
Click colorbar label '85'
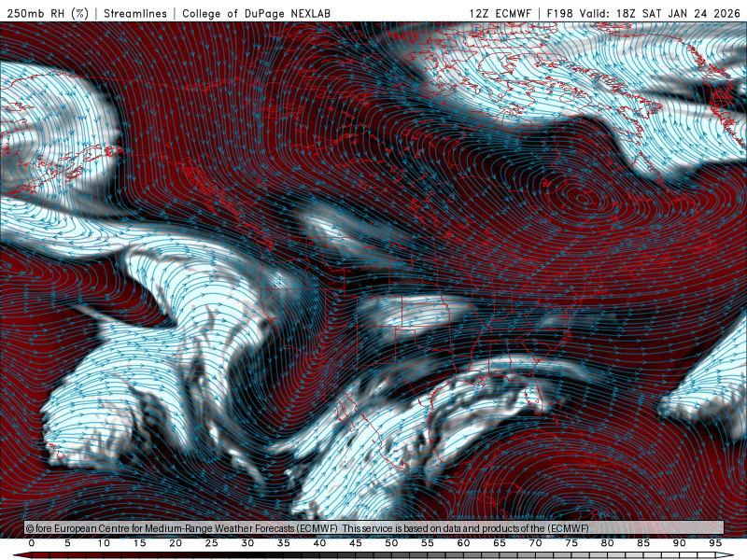(x=643, y=543)
